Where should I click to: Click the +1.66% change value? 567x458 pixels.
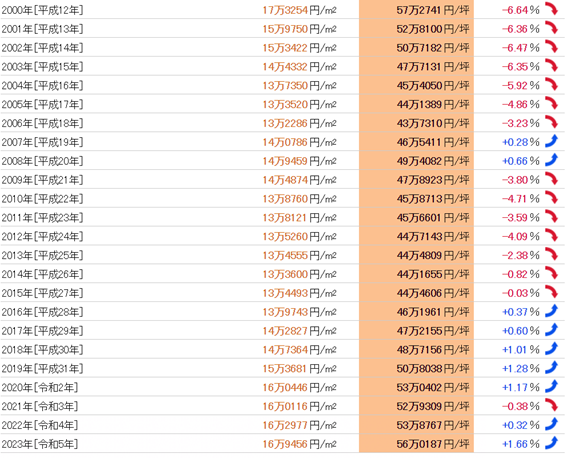click(x=521, y=444)
